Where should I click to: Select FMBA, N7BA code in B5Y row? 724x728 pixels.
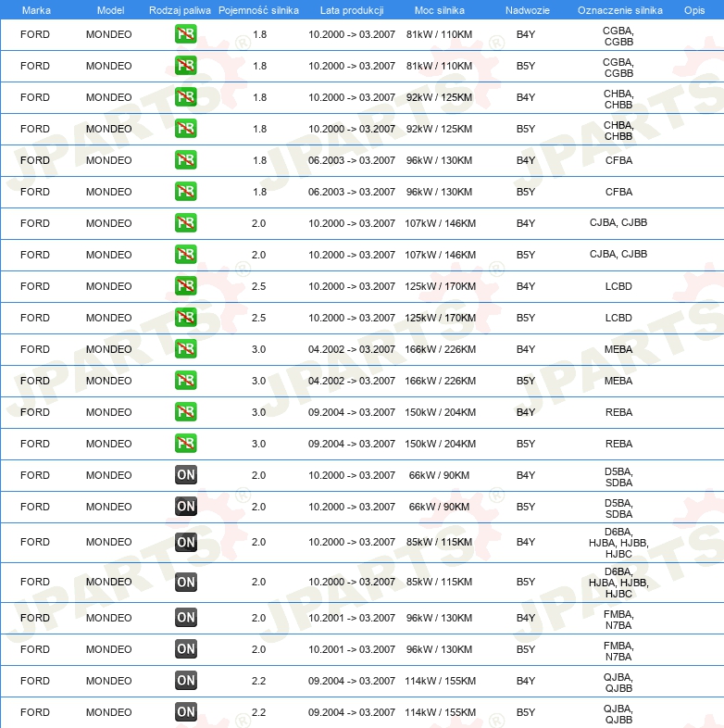pos(618,651)
